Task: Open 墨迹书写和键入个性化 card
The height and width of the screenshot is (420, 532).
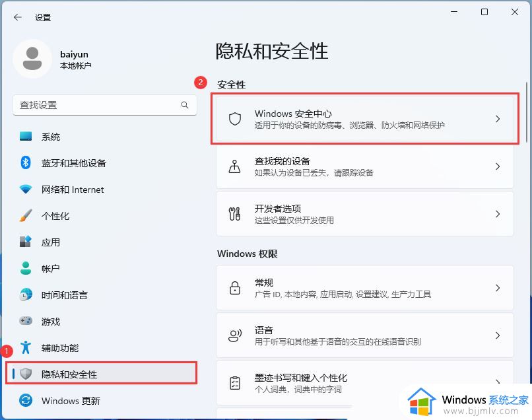Action: tap(365, 383)
